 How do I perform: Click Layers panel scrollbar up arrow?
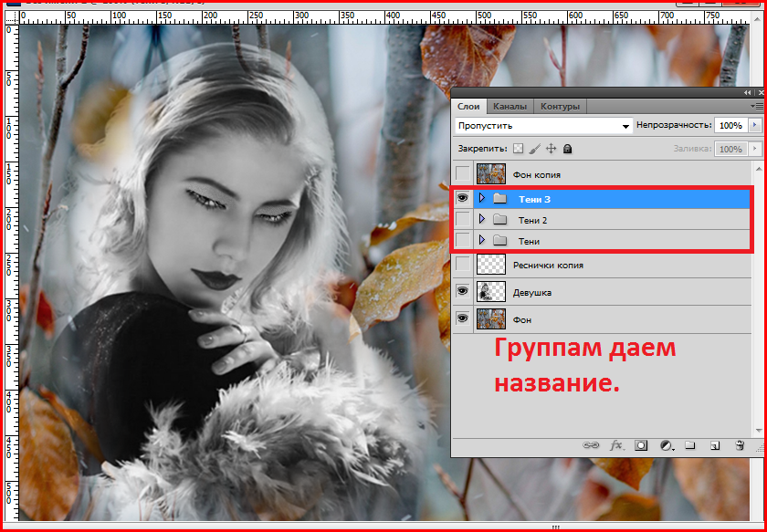coord(759,168)
